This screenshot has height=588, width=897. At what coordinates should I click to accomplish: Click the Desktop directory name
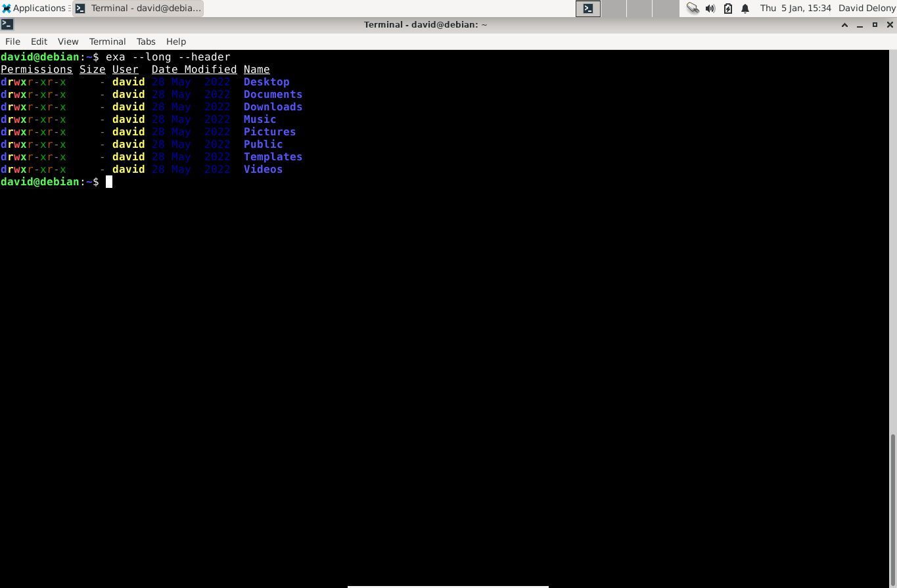[267, 82]
